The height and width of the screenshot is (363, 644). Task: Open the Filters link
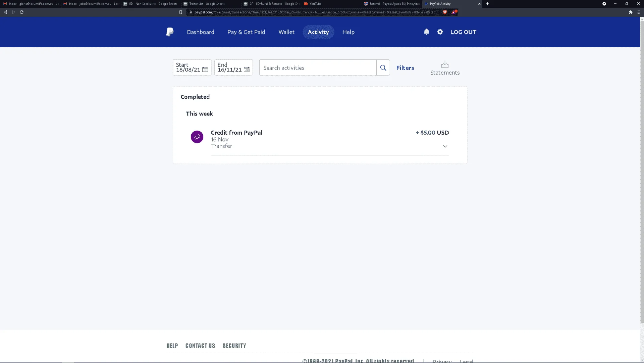pyautogui.click(x=405, y=68)
